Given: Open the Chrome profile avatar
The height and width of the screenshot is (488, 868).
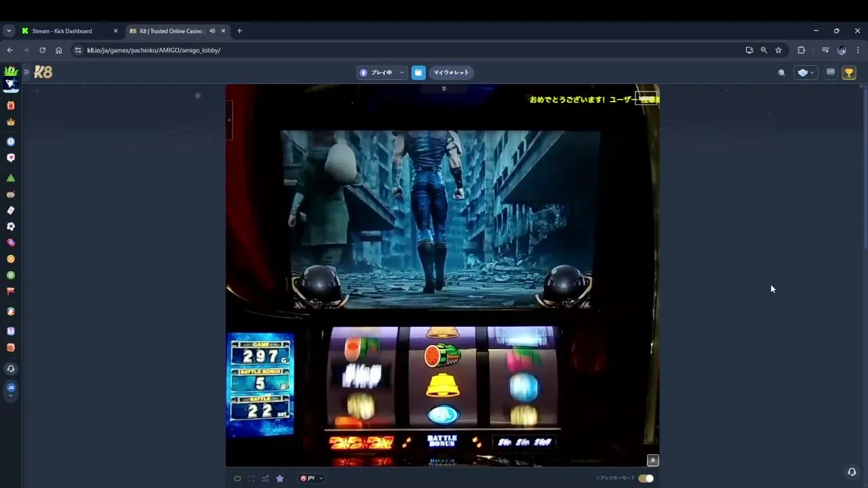Looking at the screenshot, I should pyautogui.click(x=842, y=50).
